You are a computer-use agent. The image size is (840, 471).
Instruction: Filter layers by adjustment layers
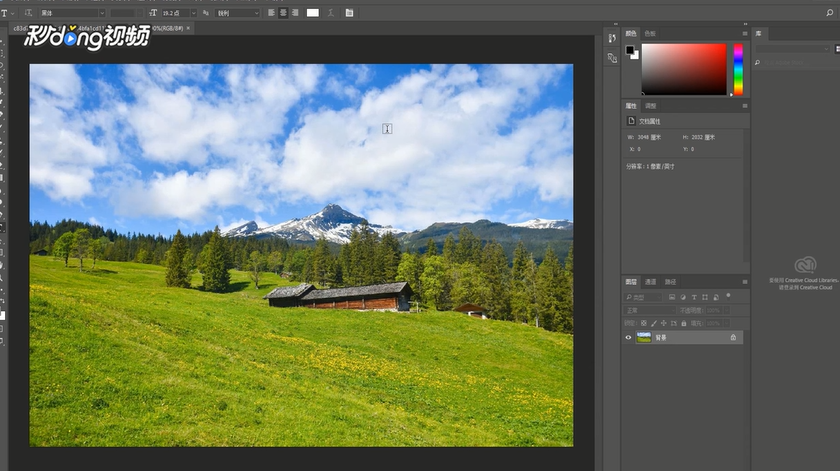pos(683,297)
